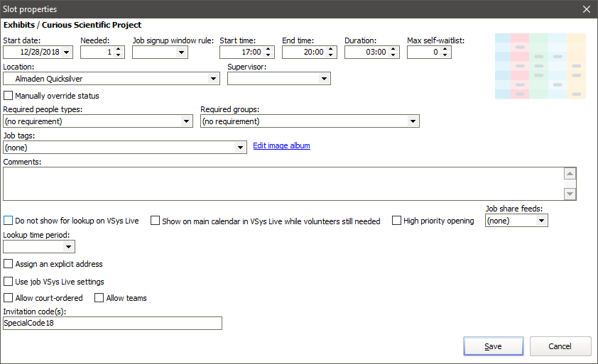Screen dimensions: 598x364
Task: Check Do not show for lookup on VSys Live
Action: pyautogui.click(x=9, y=221)
